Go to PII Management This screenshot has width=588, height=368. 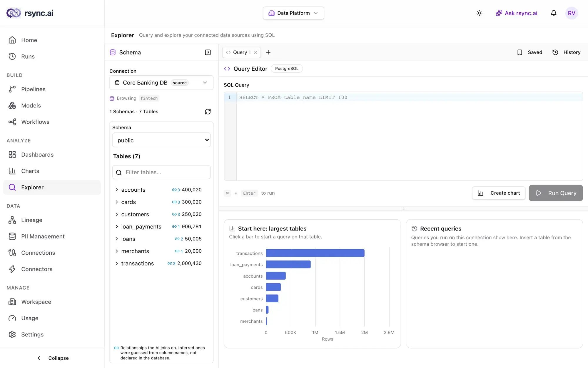pos(52,236)
